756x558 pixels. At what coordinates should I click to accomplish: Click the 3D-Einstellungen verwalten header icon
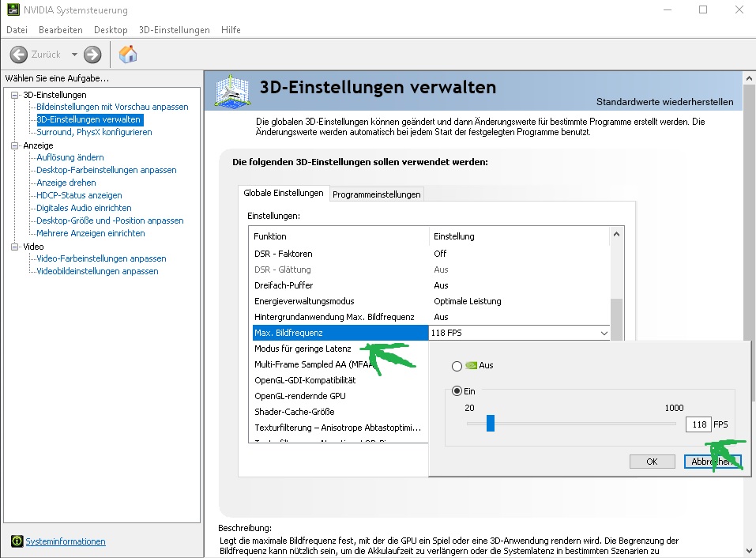pos(233,91)
